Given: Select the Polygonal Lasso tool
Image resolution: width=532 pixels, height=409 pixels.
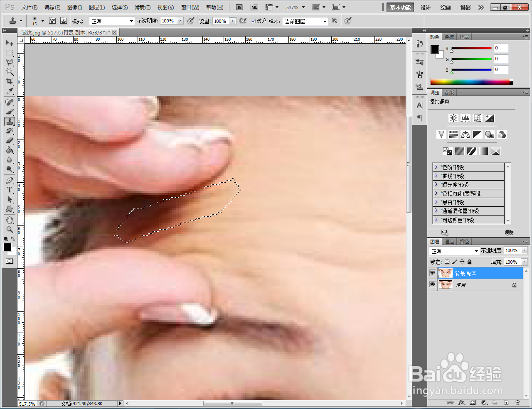Looking at the screenshot, I should [10, 62].
